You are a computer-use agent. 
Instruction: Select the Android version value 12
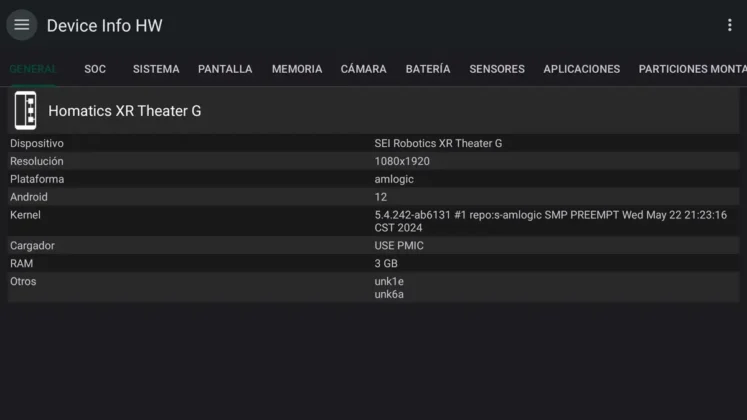pos(380,197)
